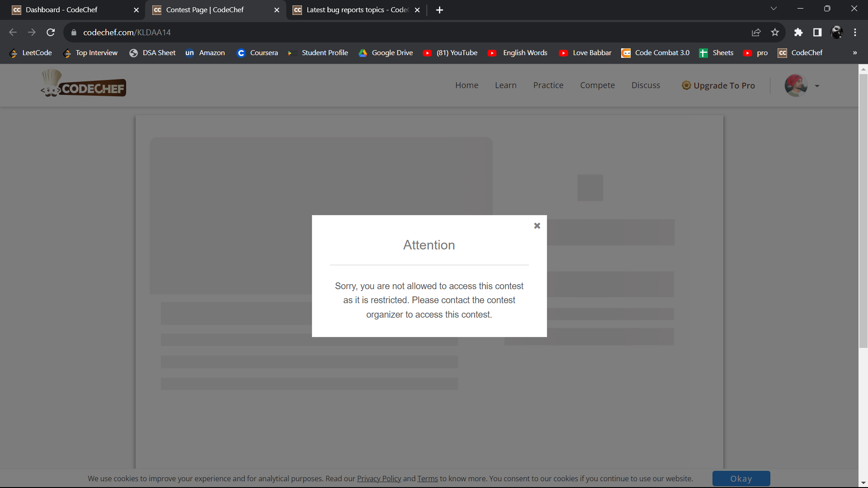Open the share page icon
The image size is (868, 488).
(x=756, y=32)
